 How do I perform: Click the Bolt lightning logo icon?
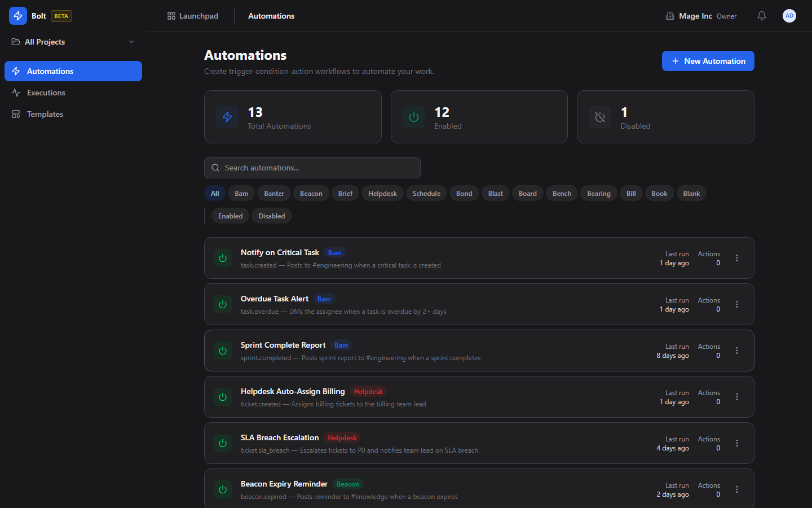18,16
